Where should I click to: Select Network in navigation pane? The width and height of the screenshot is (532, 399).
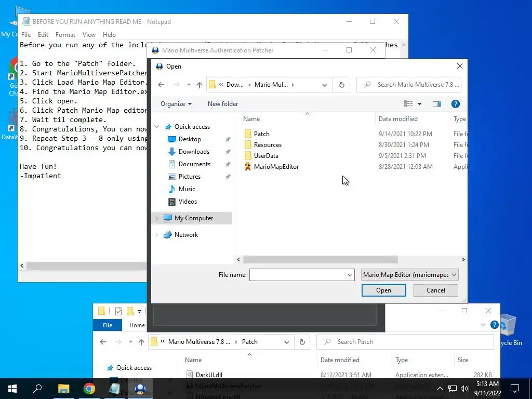[x=186, y=235]
